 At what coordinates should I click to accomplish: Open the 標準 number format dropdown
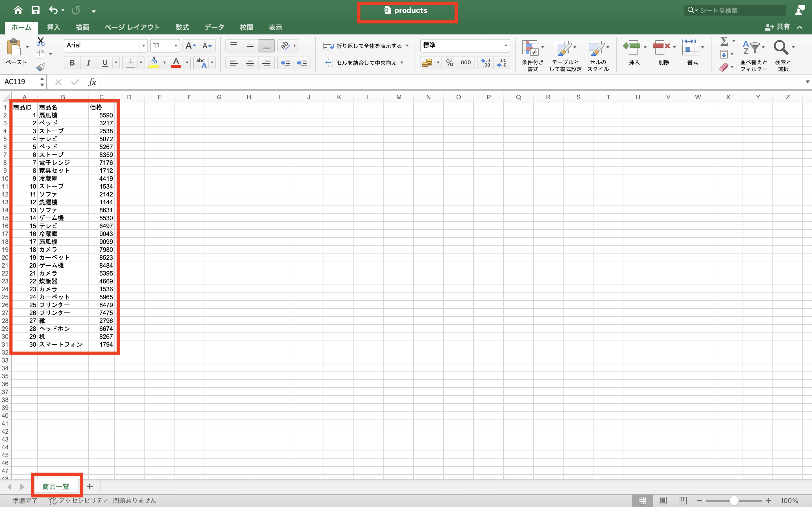pyautogui.click(x=505, y=46)
